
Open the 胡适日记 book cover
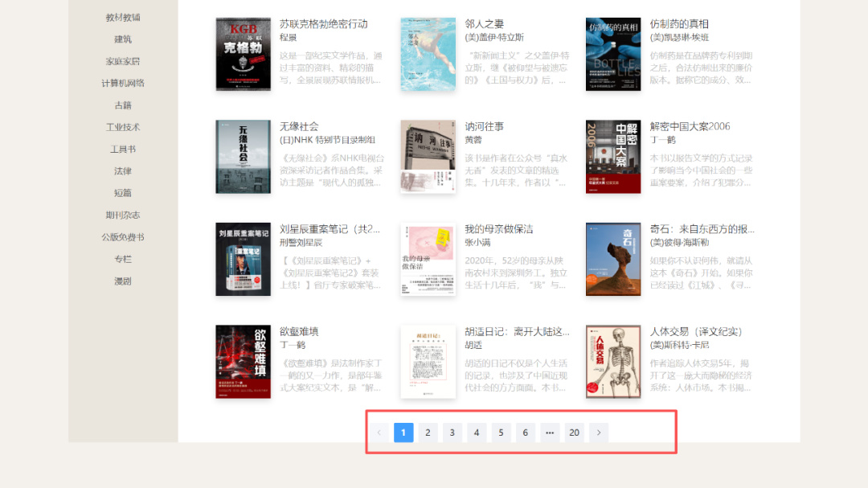(428, 362)
